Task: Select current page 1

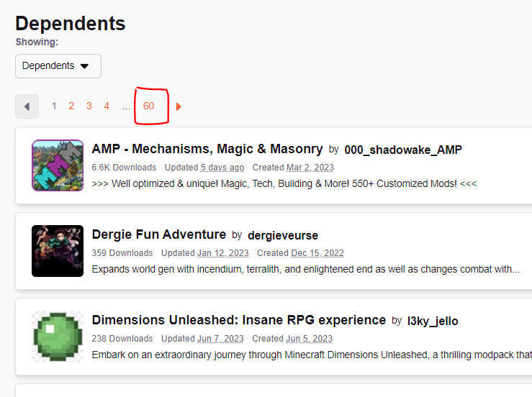Action: coord(54,106)
